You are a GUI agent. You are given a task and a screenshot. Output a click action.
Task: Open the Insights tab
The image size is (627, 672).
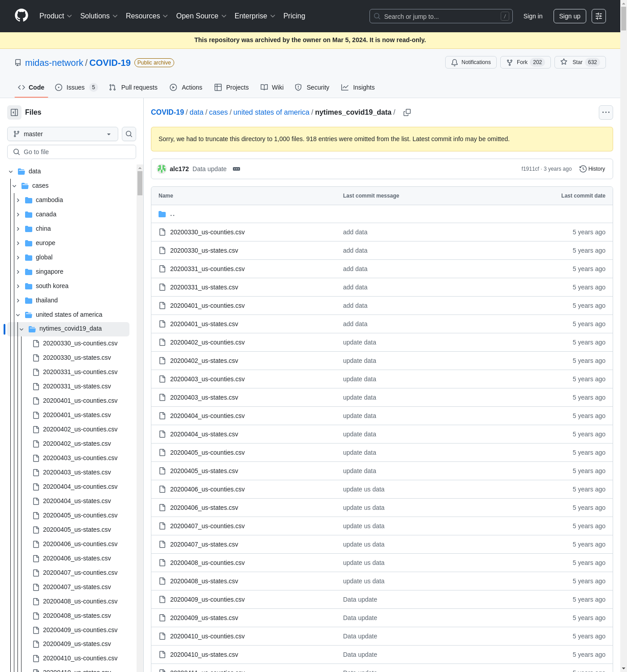[x=358, y=87]
